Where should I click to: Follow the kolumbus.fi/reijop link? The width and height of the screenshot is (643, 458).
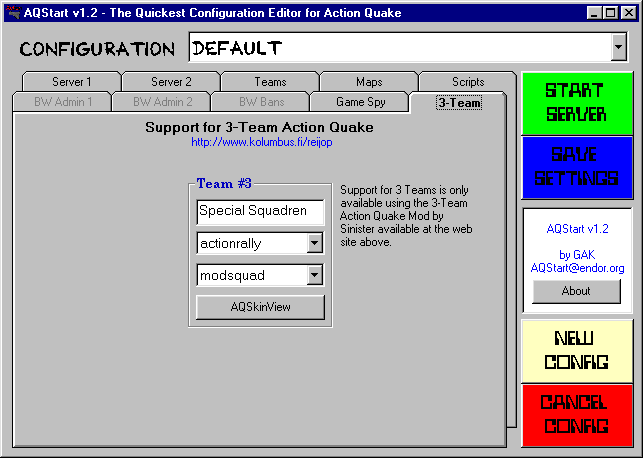[262, 142]
